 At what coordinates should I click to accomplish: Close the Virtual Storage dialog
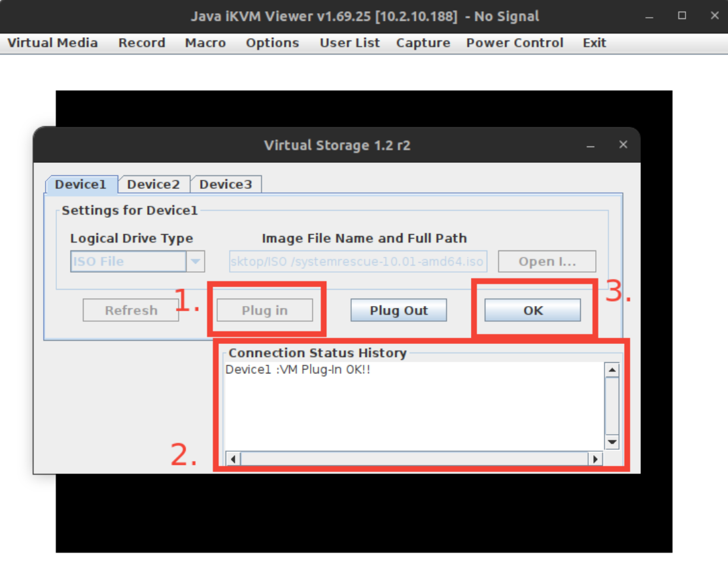pyautogui.click(x=623, y=144)
